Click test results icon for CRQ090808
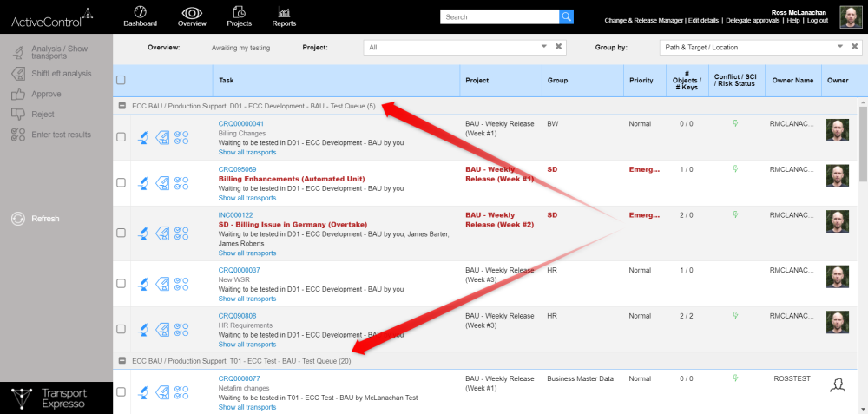Image resolution: width=868 pixels, height=414 pixels. 181,329
